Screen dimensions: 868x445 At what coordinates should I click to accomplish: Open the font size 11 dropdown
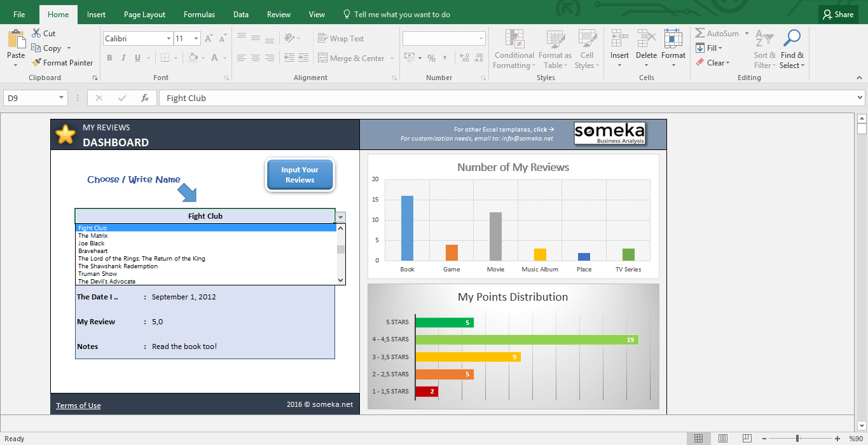pyautogui.click(x=196, y=39)
